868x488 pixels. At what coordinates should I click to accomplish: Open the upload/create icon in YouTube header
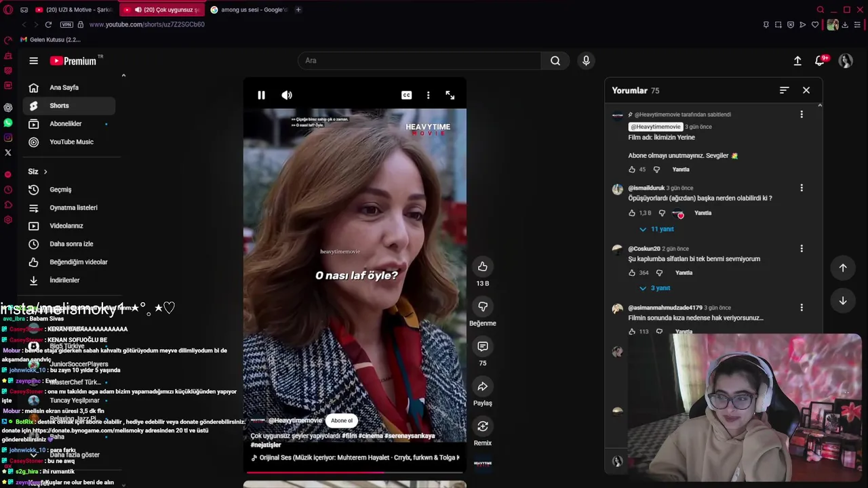[797, 60]
